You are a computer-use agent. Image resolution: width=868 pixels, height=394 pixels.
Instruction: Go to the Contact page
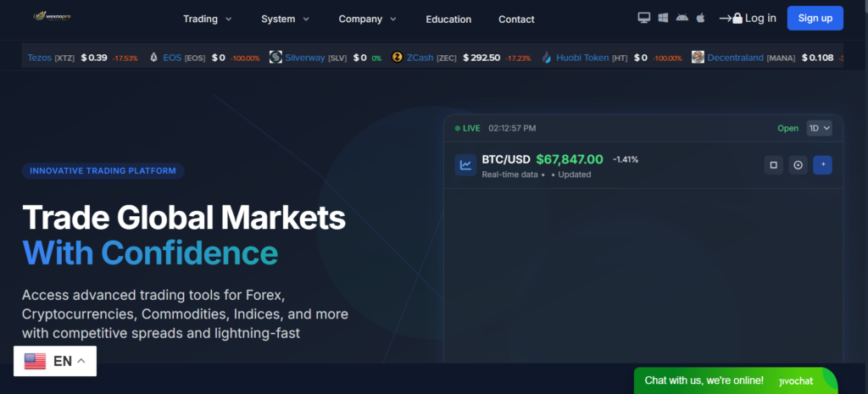[x=516, y=19]
